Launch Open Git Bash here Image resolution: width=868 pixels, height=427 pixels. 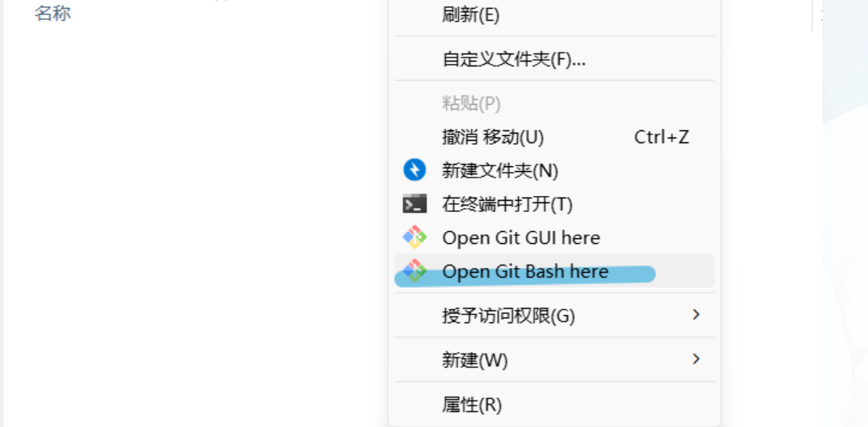click(x=554, y=271)
